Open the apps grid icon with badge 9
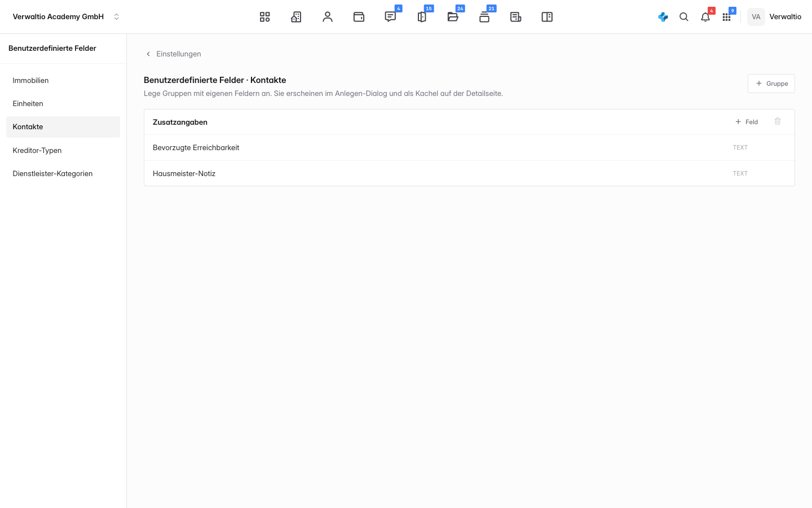812x508 pixels. (x=726, y=17)
